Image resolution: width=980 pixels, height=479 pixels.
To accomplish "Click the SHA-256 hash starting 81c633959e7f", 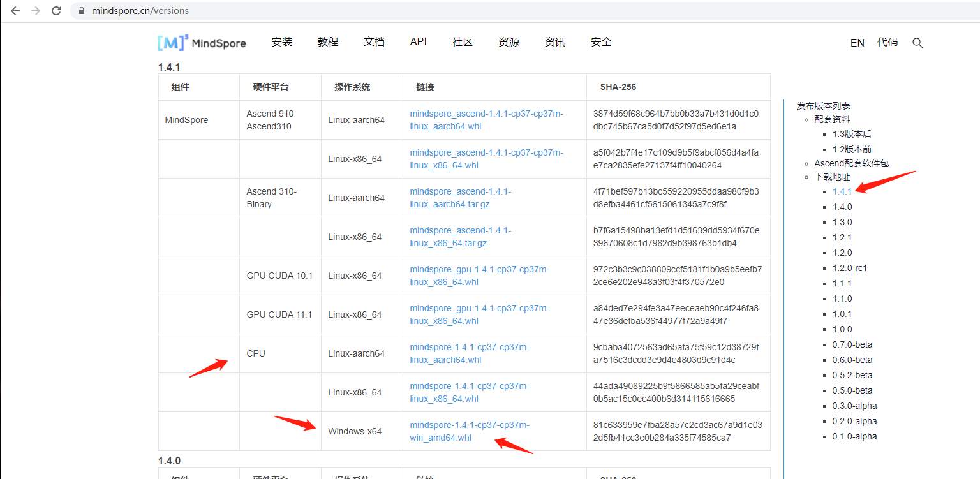I will click(678, 431).
